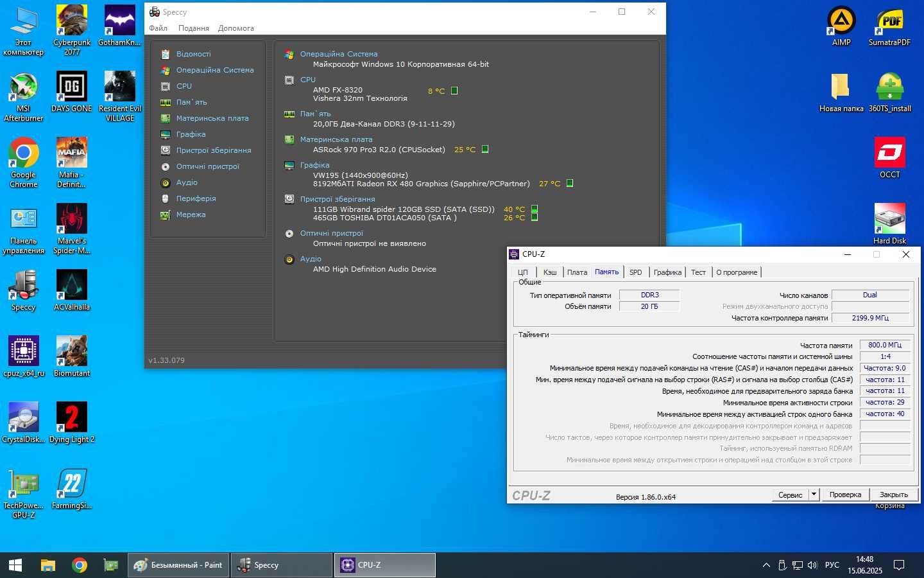This screenshot has width=924, height=578.
Task: Open the Новая папка folder icon
Action: pyautogui.click(x=841, y=92)
